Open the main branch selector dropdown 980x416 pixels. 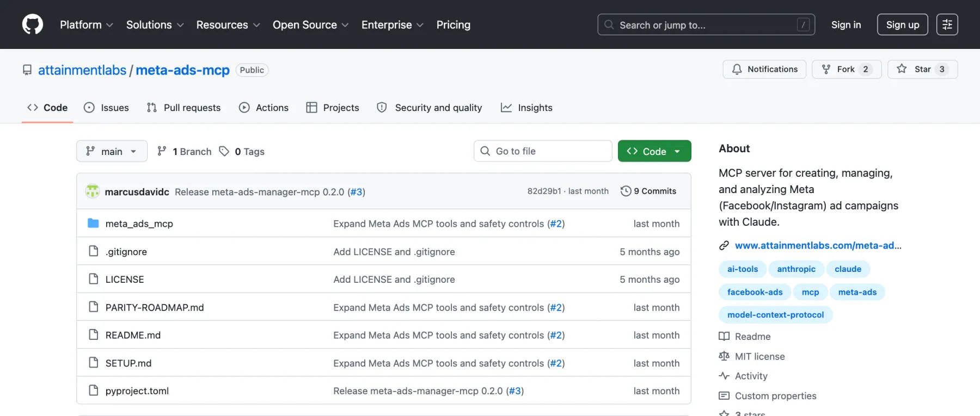pyautogui.click(x=112, y=151)
